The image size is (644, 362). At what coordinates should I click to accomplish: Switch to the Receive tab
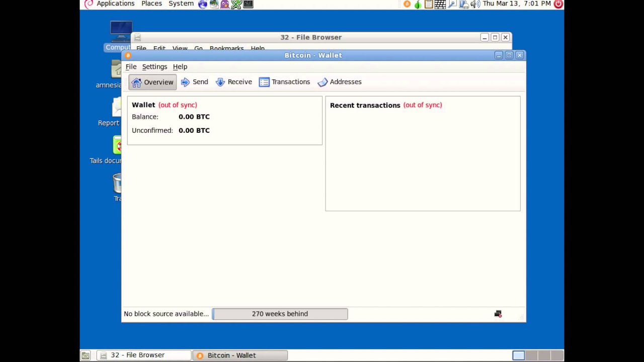click(233, 82)
